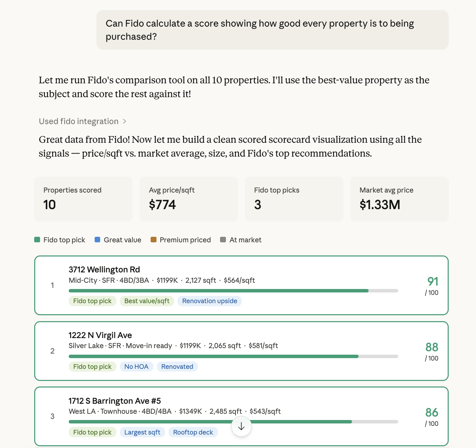This screenshot has height=448, width=476.
Task: Click the At market gray legend swatch
Action: (x=223, y=240)
